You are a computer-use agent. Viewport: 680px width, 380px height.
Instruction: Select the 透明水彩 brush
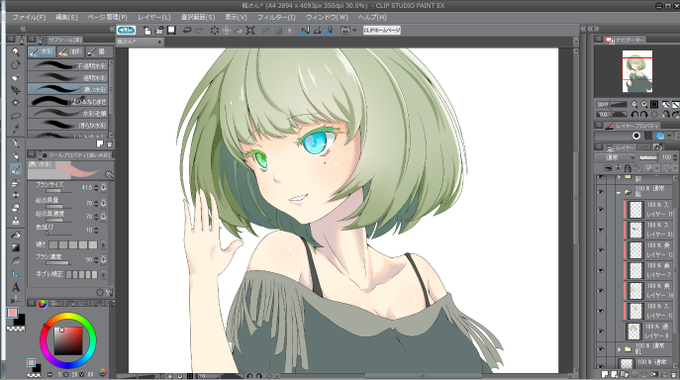68,78
